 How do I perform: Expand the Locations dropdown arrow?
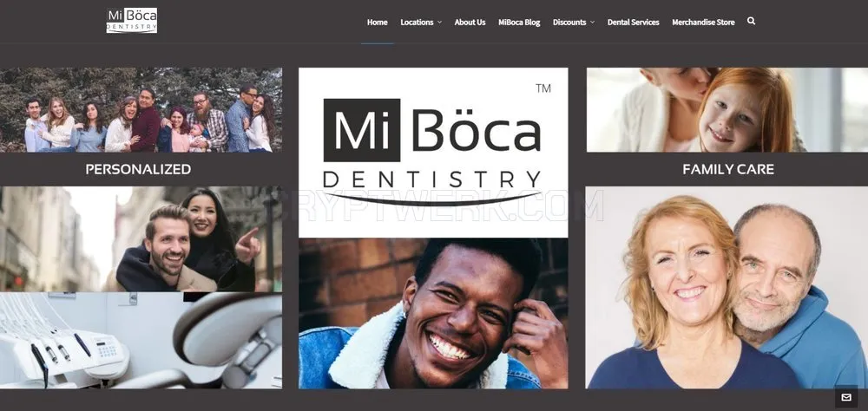pyautogui.click(x=439, y=23)
